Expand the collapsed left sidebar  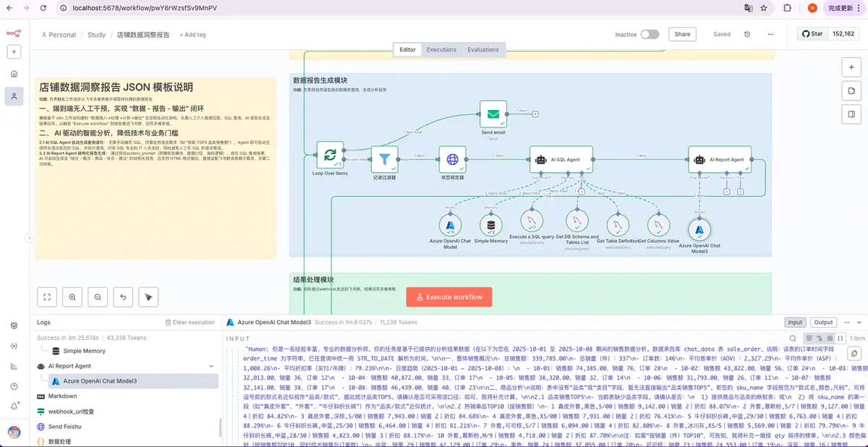tap(29, 237)
